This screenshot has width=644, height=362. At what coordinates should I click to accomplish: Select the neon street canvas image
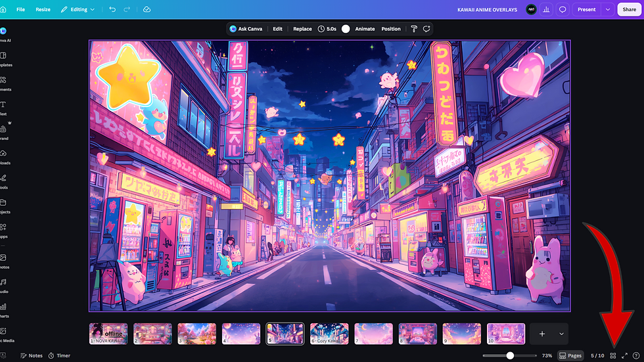click(x=329, y=175)
